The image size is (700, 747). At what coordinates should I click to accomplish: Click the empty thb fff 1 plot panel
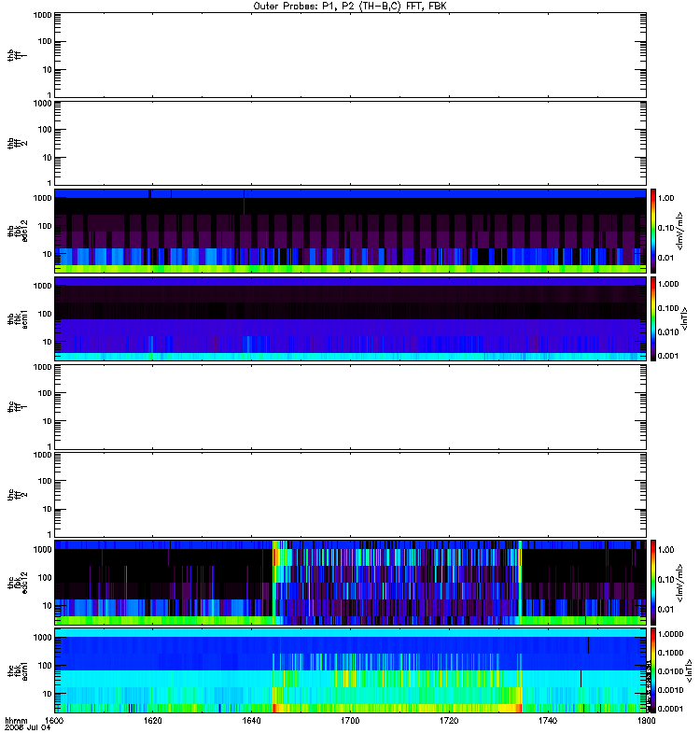[350, 55]
